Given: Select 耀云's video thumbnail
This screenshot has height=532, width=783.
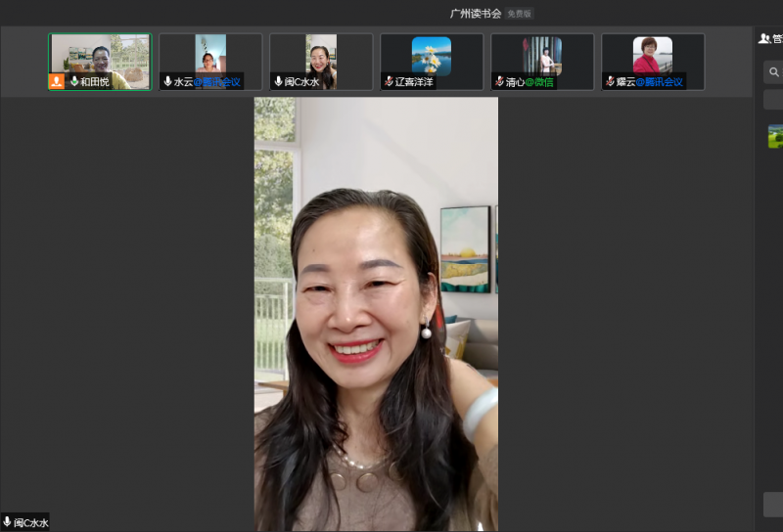Looking at the screenshot, I should (653, 55).
